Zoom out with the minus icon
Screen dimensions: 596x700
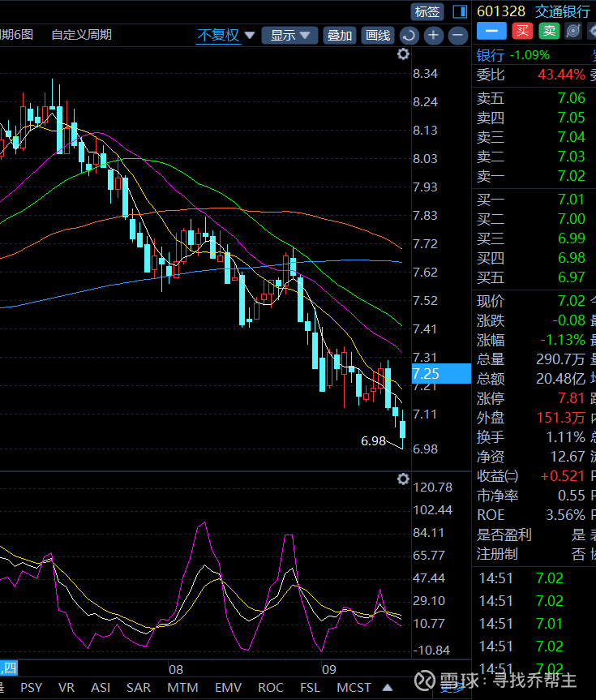click(458, 36)
